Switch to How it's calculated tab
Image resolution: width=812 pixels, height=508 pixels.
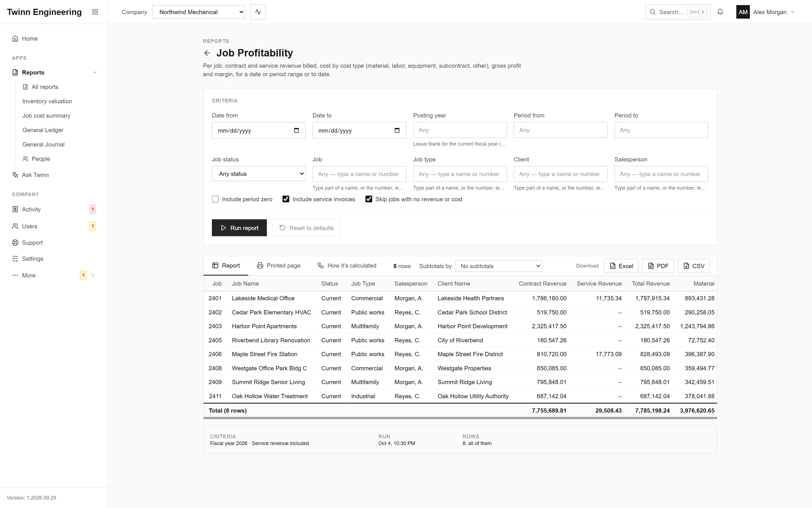(x=347, y=266)
